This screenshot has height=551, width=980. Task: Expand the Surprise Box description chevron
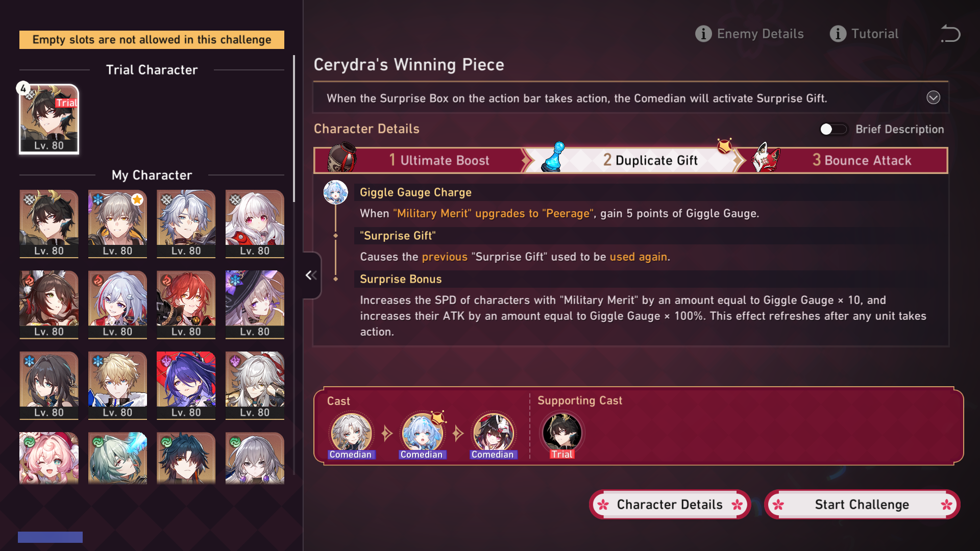click(933, 97)
